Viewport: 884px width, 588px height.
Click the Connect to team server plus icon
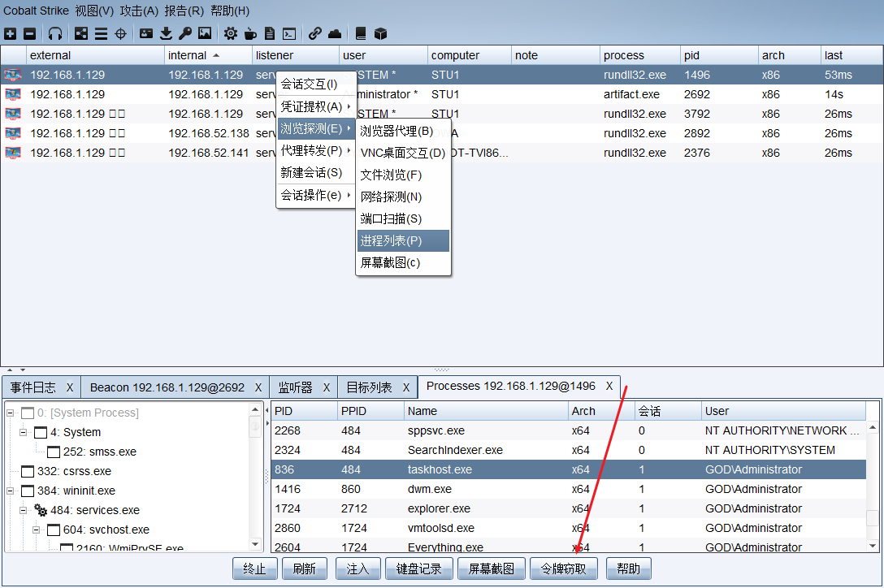[10, 34]
